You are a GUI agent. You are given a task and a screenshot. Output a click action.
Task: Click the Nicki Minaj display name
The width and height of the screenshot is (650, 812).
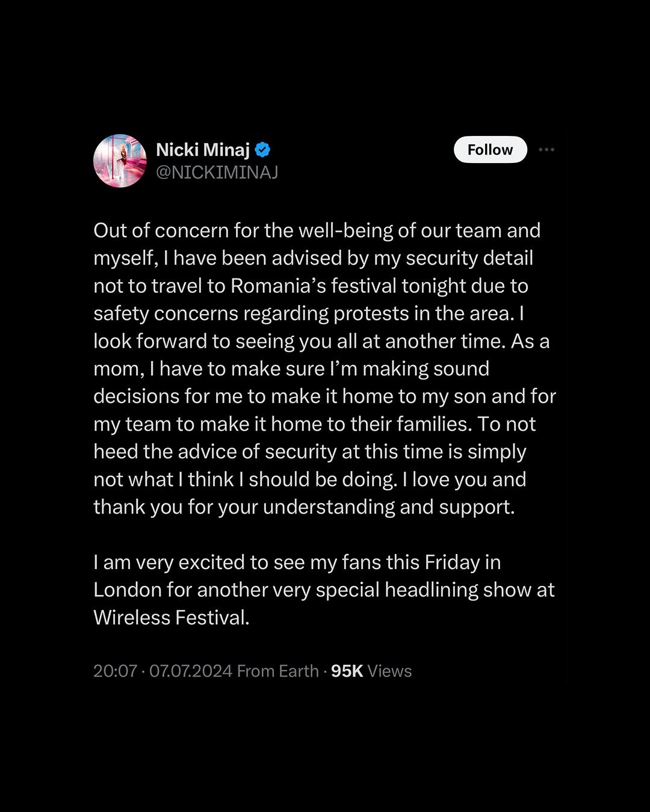coord(203,150)
